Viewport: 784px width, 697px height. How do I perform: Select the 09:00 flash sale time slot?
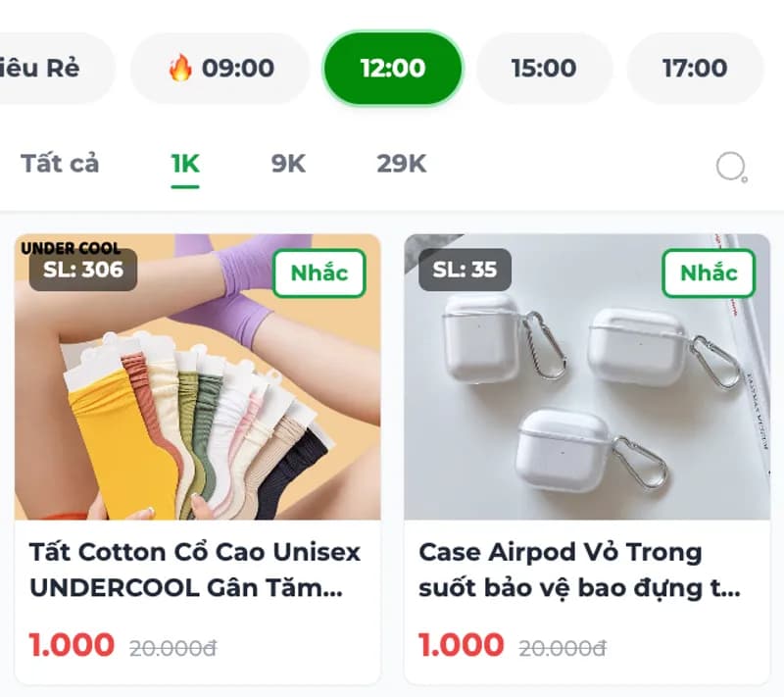[218, 69]
